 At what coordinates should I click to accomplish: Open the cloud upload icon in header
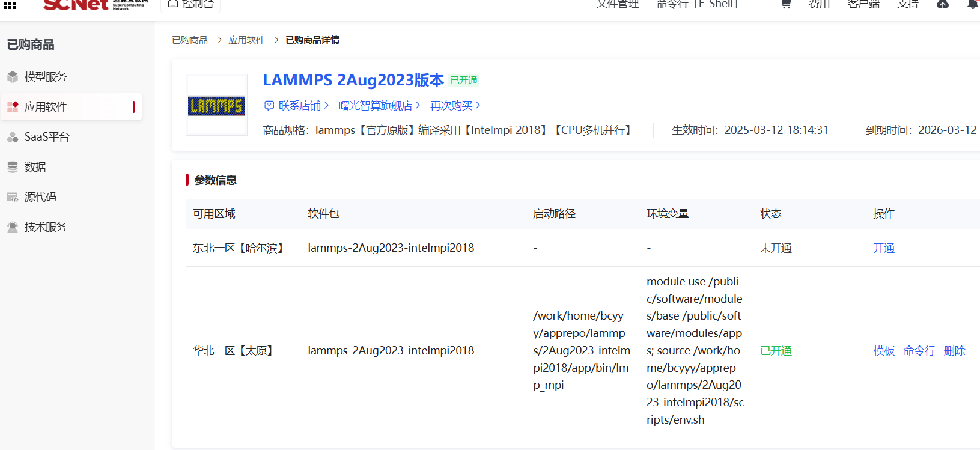tap(943, 4)
